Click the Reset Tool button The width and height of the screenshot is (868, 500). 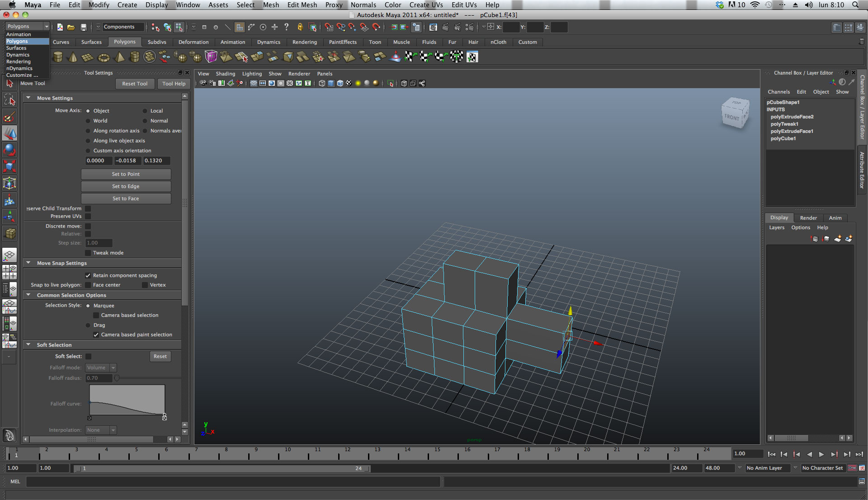(135, 84)
